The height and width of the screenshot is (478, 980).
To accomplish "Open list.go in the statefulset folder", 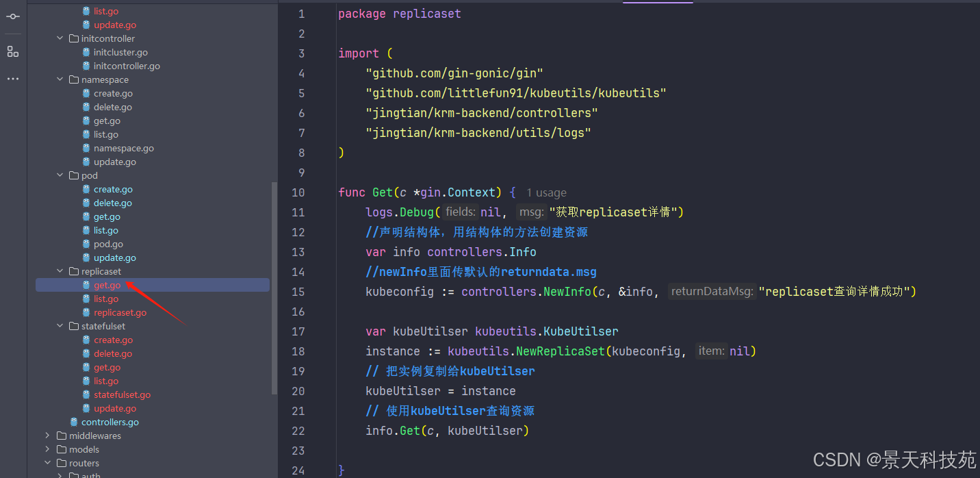I will [x=106, y=381].
